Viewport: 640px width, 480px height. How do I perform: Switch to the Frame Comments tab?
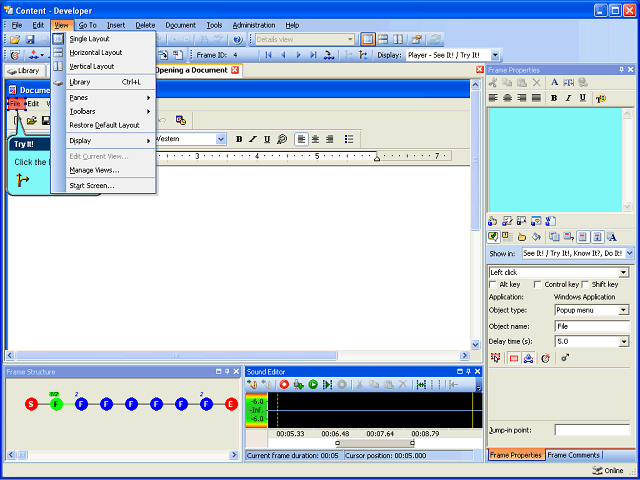point(573,455)
